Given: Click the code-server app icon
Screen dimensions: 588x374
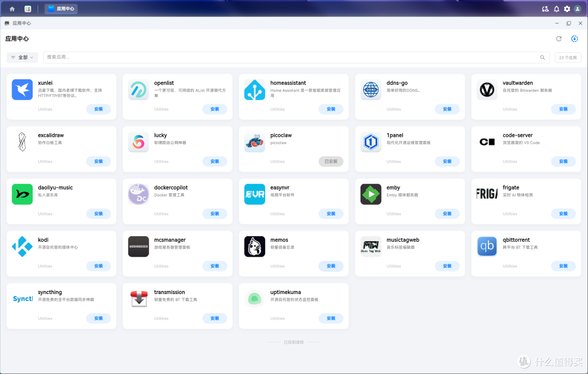Looking at the screenshot, I should tap(487, 142).
